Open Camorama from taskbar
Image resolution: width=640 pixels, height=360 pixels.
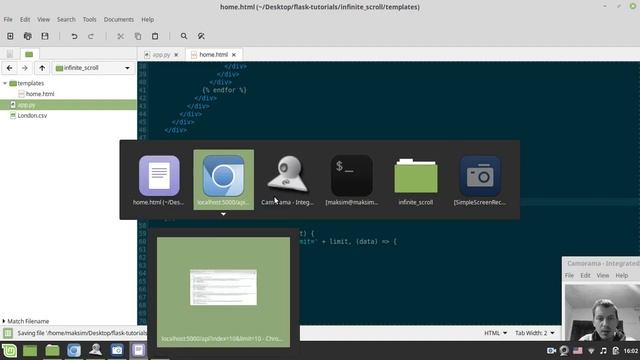click(x=96, y=351)
